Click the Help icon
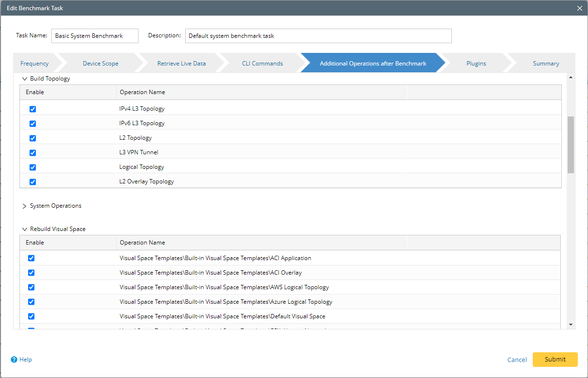 [x=21, y=360]
